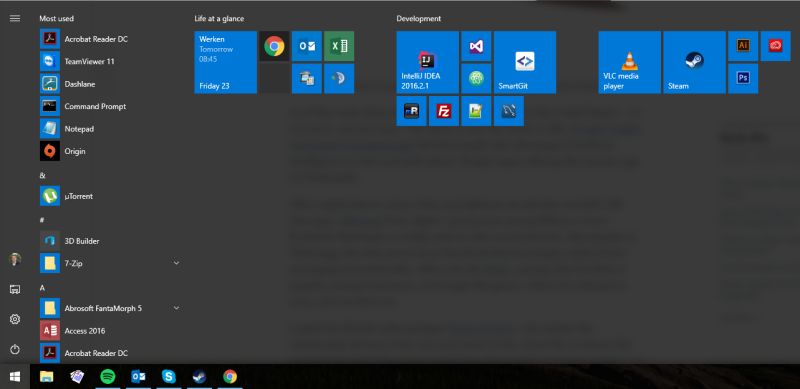Open the documents folder icon in left rail
The height and width of the screenshot is (389, 800).
15,289
